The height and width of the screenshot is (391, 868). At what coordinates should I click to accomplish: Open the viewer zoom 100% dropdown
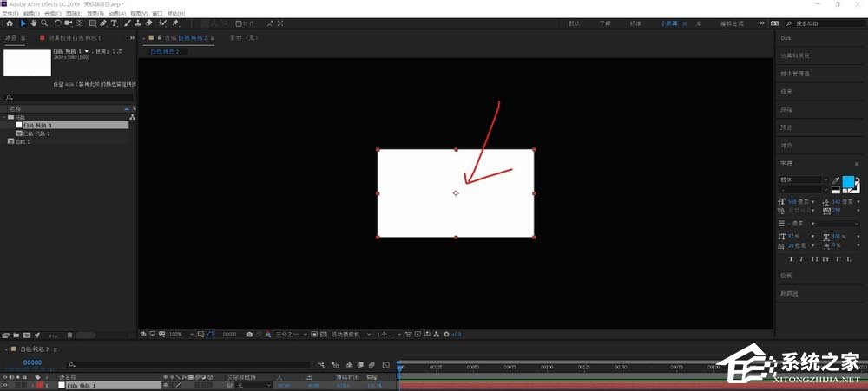click(179, 334)
